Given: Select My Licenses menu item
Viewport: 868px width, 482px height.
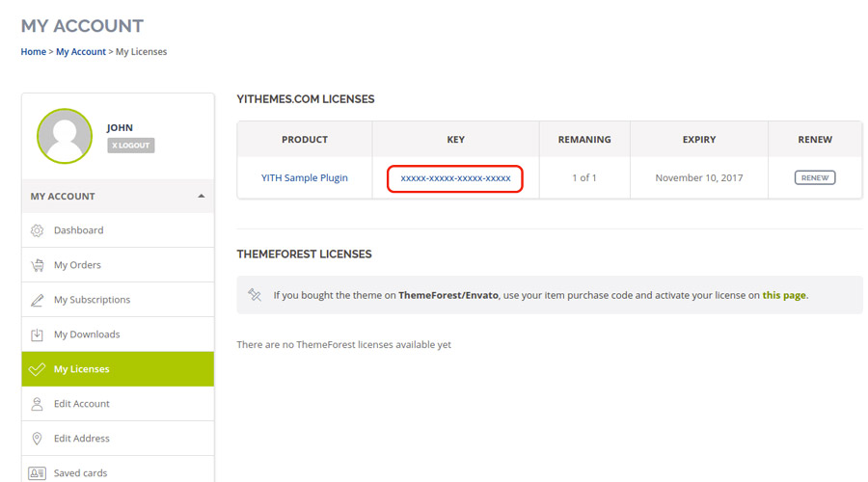Looking at the screenshot, I should point(118,369).
